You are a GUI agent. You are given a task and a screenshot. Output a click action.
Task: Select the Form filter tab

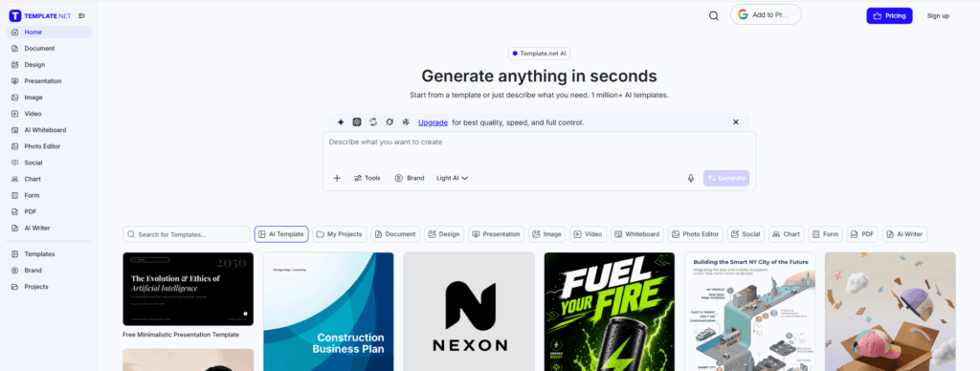826,234
